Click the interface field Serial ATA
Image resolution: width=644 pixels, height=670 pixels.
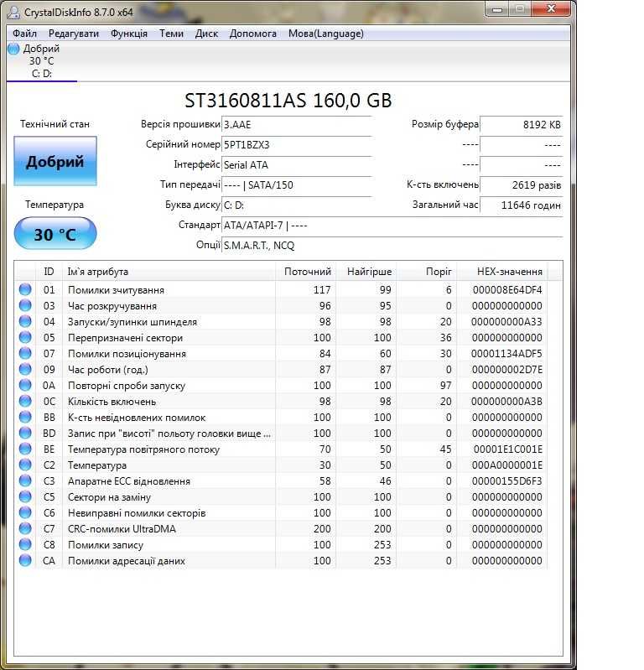pos(297,165)
